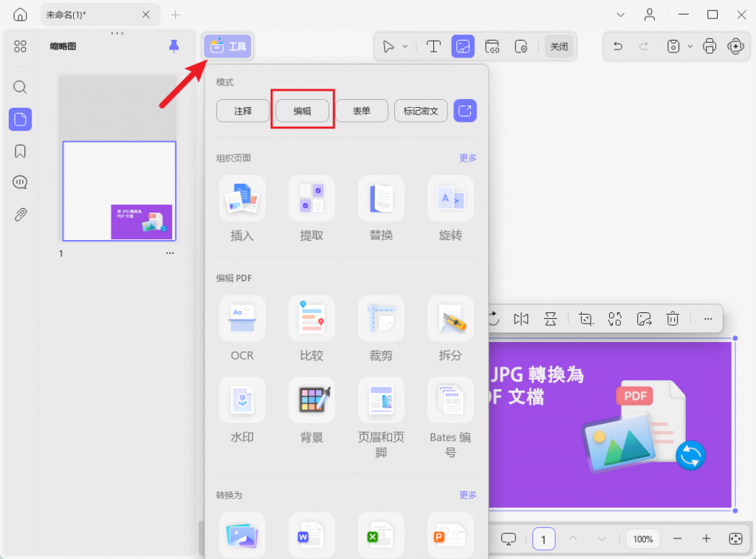
Task: Choose the 标记密文 mode
Action: click(x=421, y=111)
